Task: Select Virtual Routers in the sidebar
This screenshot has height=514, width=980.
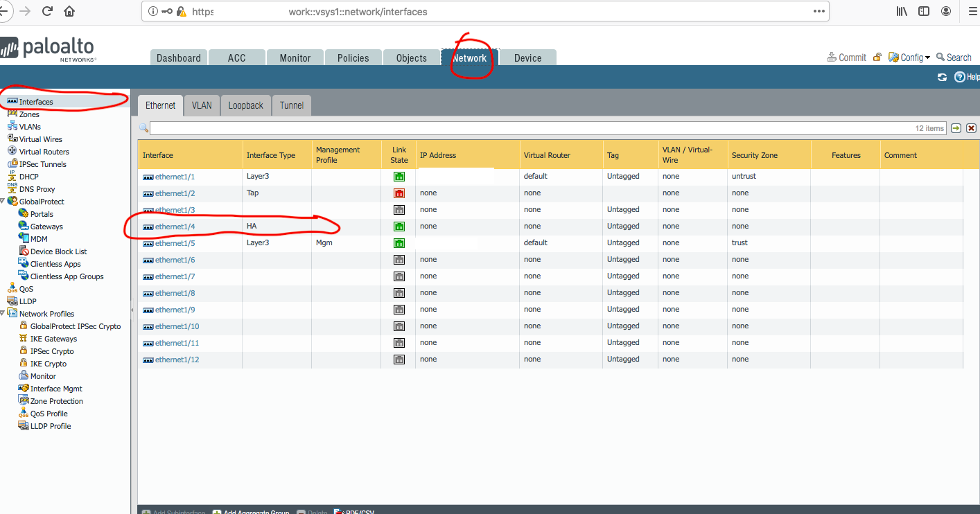Action: 44,152
